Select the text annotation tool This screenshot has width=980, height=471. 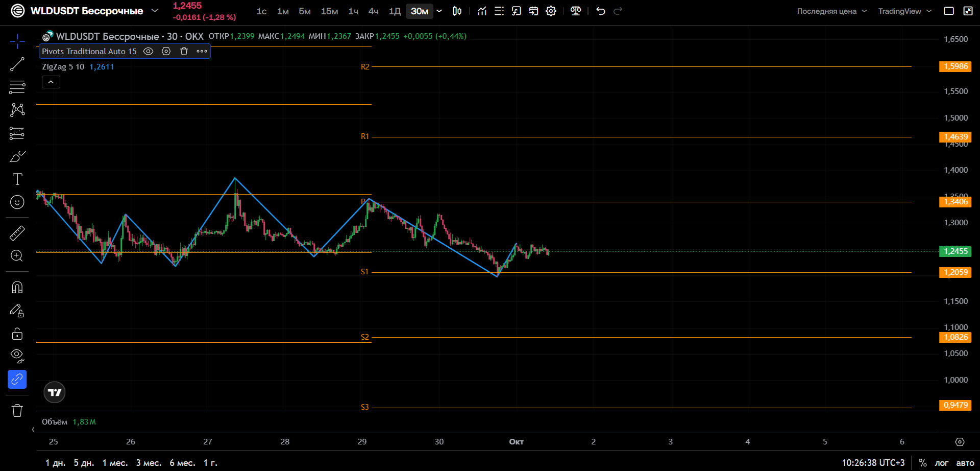(x=17, y=179)
